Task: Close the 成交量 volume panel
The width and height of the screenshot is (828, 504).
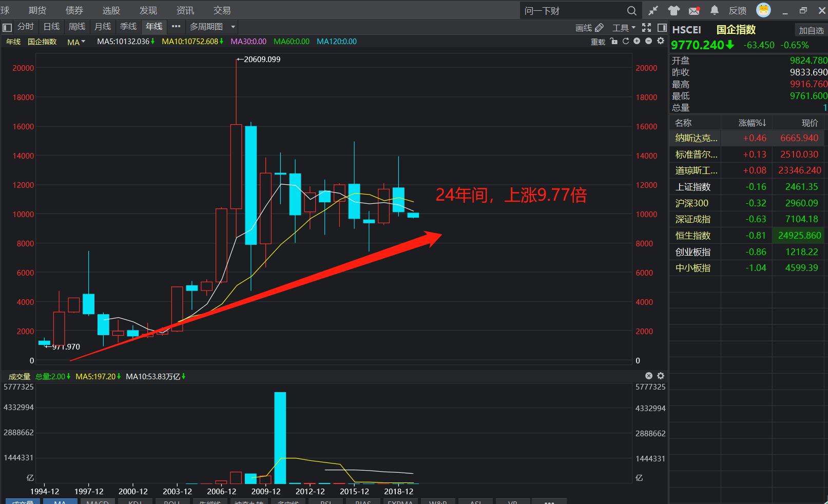Action: (649, 376)
